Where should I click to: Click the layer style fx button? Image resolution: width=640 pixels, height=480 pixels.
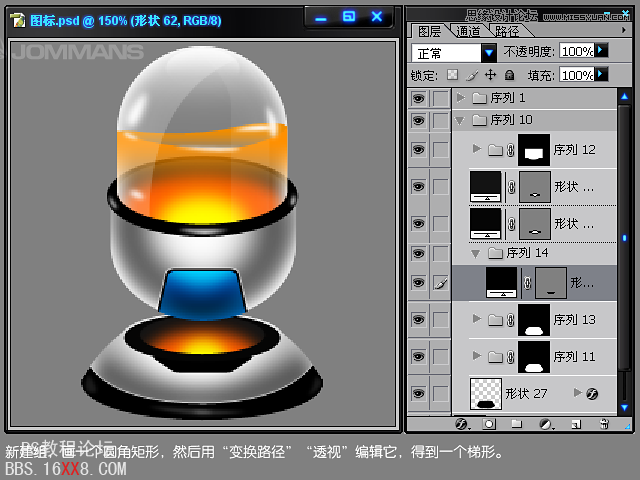click(462, 424)
